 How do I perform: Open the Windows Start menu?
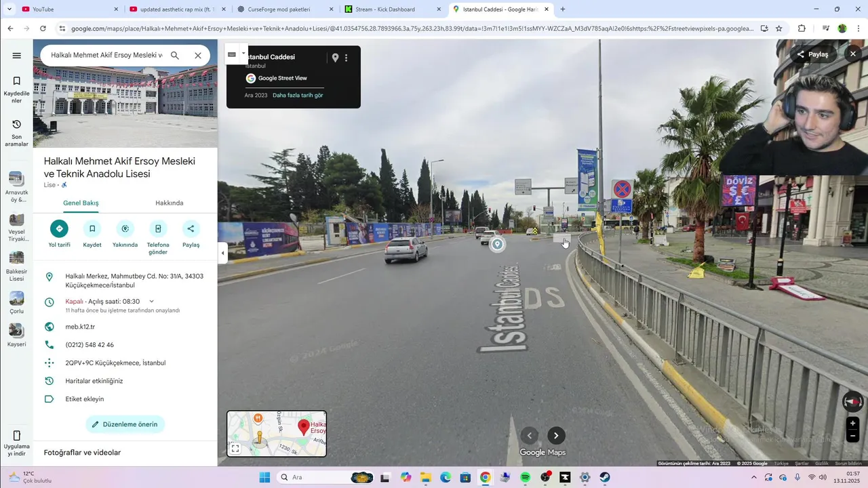264,477
